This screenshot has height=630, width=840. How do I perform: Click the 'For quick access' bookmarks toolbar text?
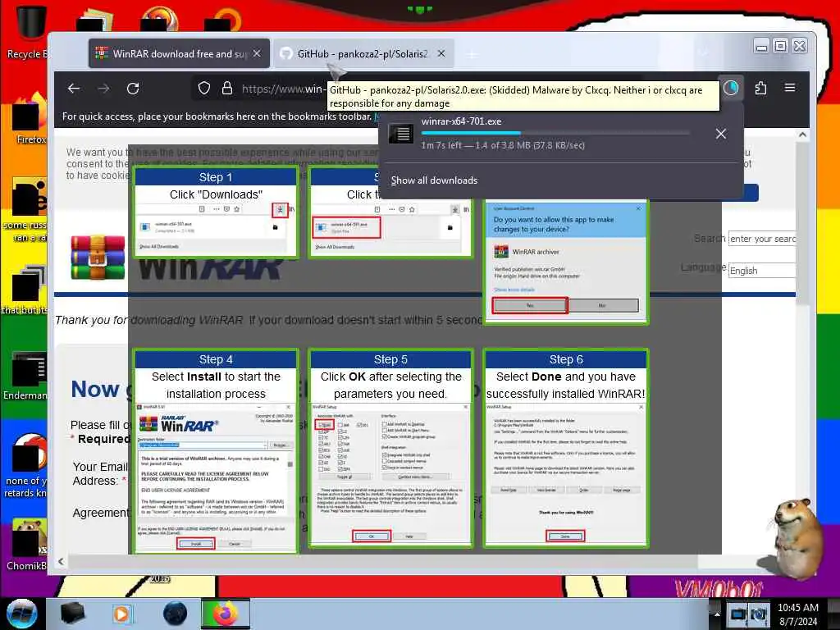[x=217, y=116]
